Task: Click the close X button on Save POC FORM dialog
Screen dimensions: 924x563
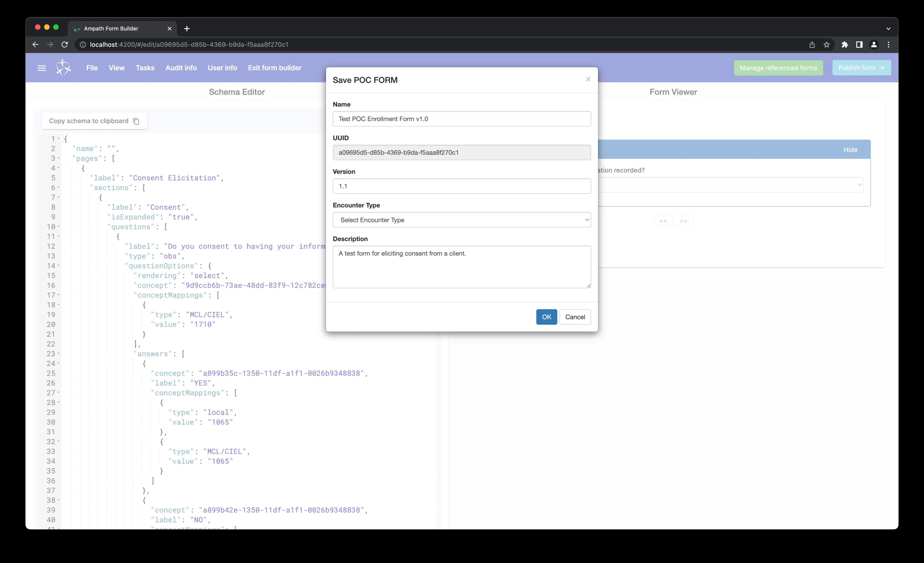Action: [x=588, y=79]
